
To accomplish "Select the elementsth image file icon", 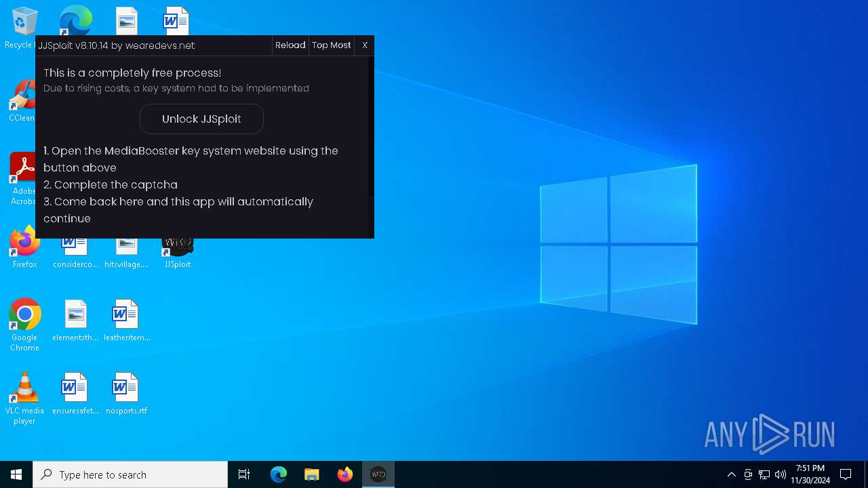I will (75, 321).
